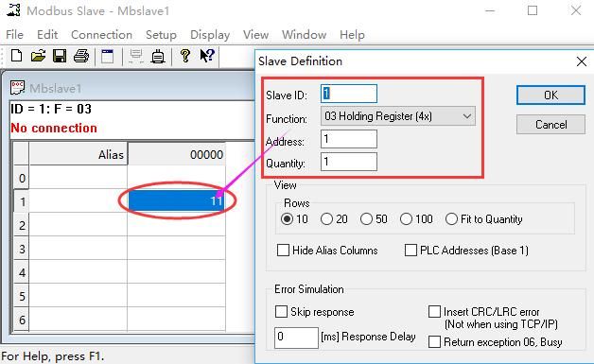Screen dimensions: 594x364
Task: Click the Cancel button
Action: [x=550, y=125]
